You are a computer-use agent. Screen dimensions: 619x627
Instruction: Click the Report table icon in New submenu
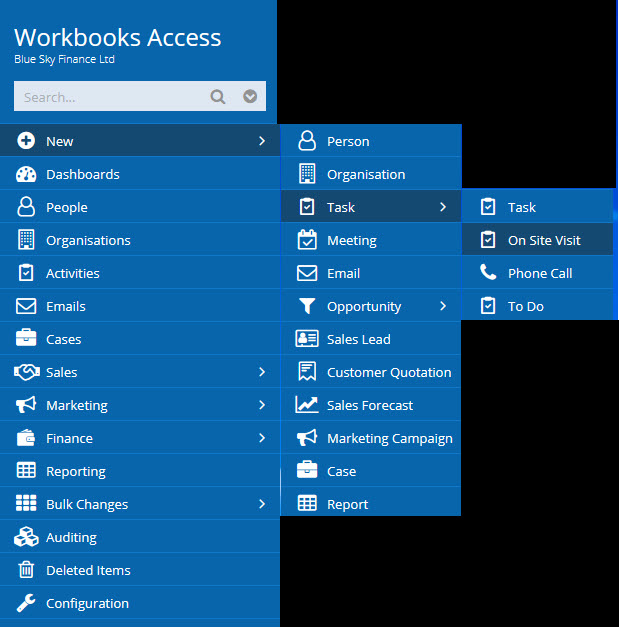tap(307, 503)
